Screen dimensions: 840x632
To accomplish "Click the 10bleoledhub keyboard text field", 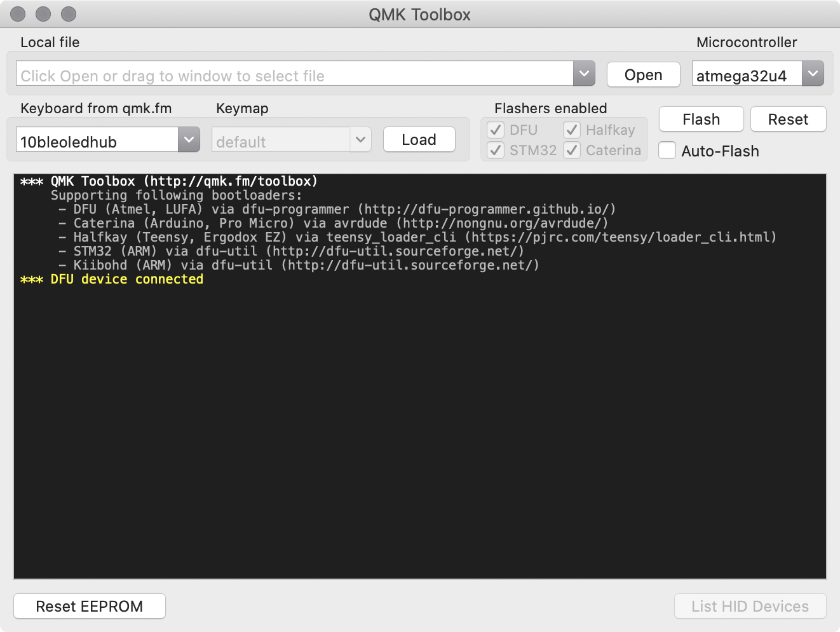I will [x=97, y=140].
